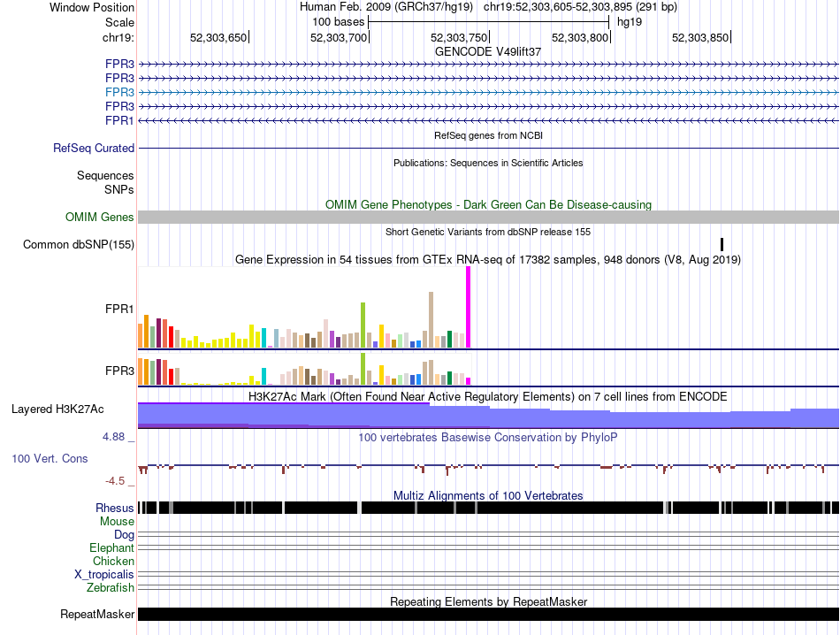Image resolution: width=840 pixels, height=635 pixels.
Task: Click the Sequences label of the Publications track
Action: [105, 175]
